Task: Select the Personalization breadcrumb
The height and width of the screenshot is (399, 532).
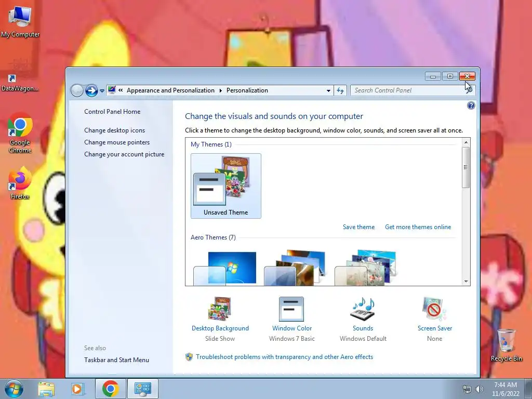Action: click(x=247, y=90)
